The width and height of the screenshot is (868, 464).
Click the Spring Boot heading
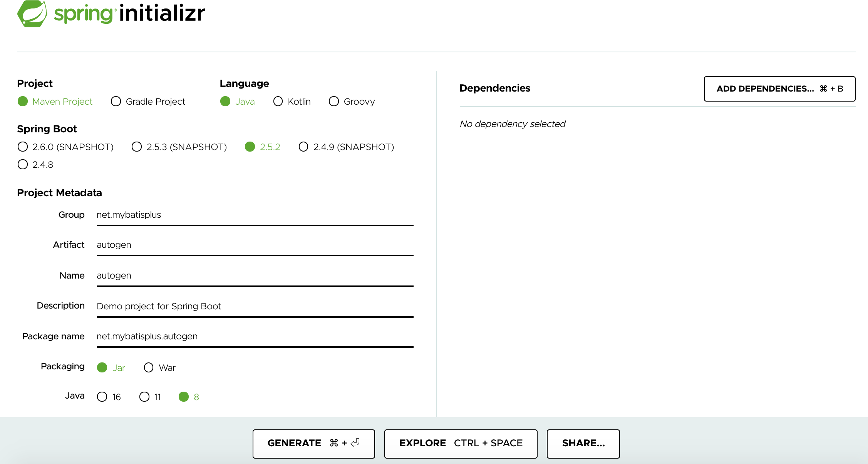(47, 129)
